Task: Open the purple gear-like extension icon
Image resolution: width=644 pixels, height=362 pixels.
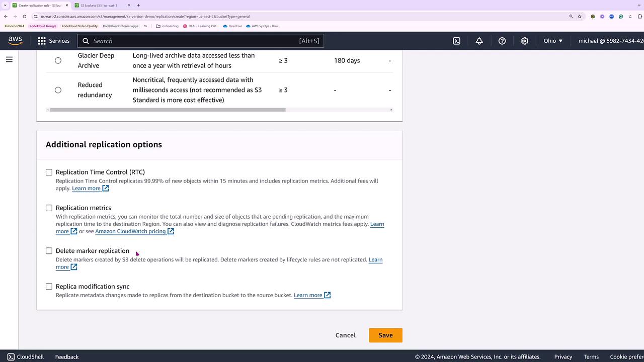Action: point(602,16)
